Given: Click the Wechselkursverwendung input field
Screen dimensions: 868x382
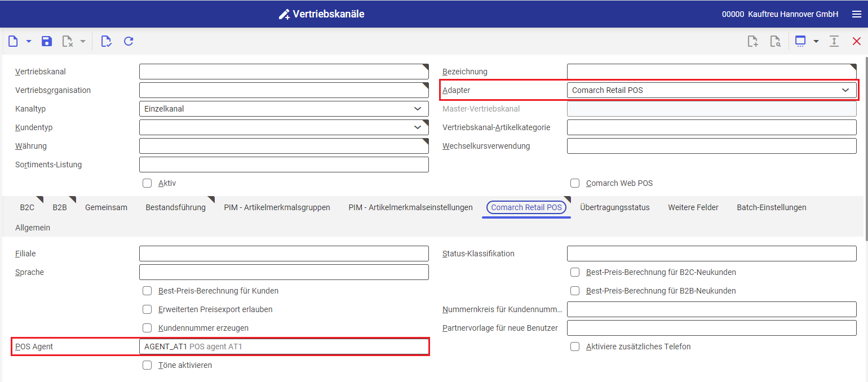Looking at the screenshot, I should (x=712, y=146).
